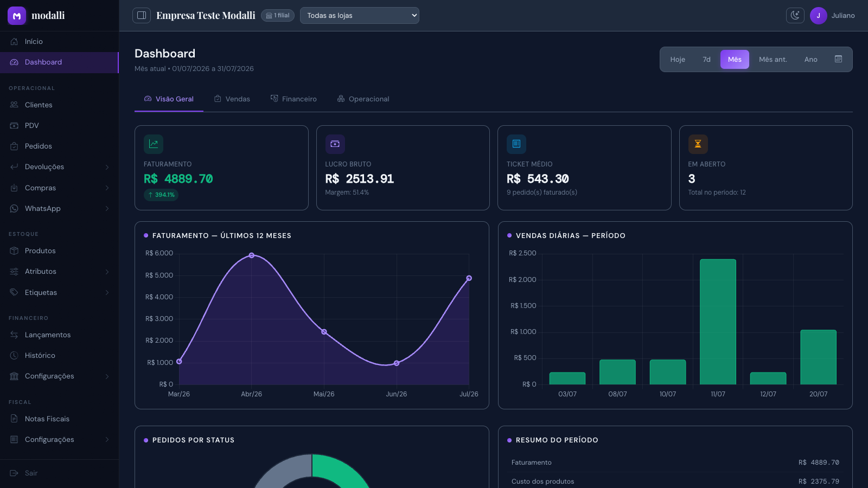Viewport: 868px width, 488px height.
Task: Click the Sair logout icon
Action: 14,473
